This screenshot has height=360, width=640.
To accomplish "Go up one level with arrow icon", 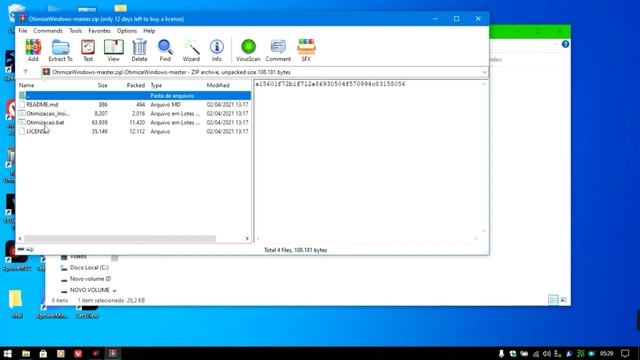I will [x=26, y=72].
